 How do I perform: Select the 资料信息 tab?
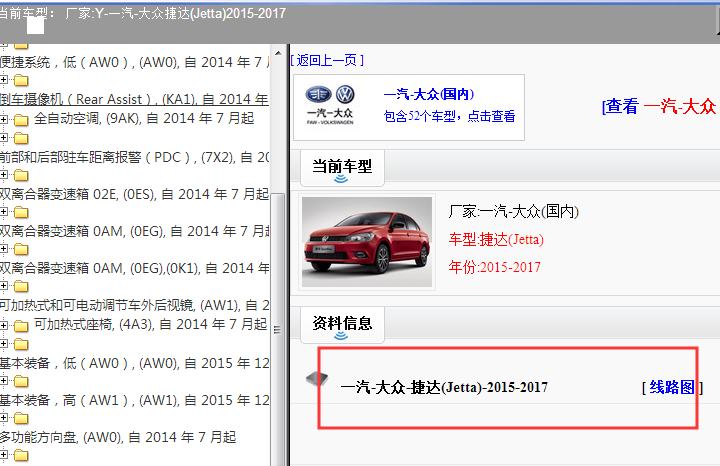(342, 325)
